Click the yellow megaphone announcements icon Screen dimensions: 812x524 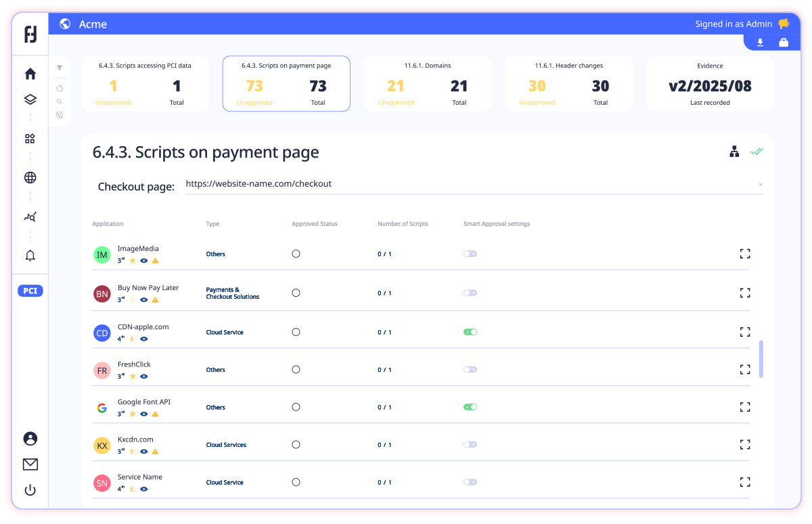[784, 24]
